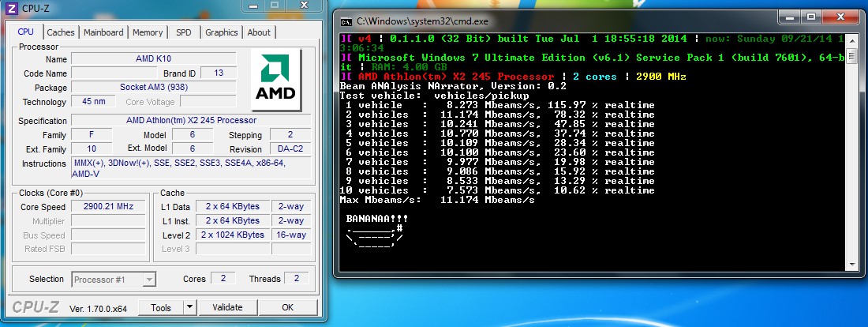The image size is (868, 327).
Task: Show the About tab
Action: [259, 32]
